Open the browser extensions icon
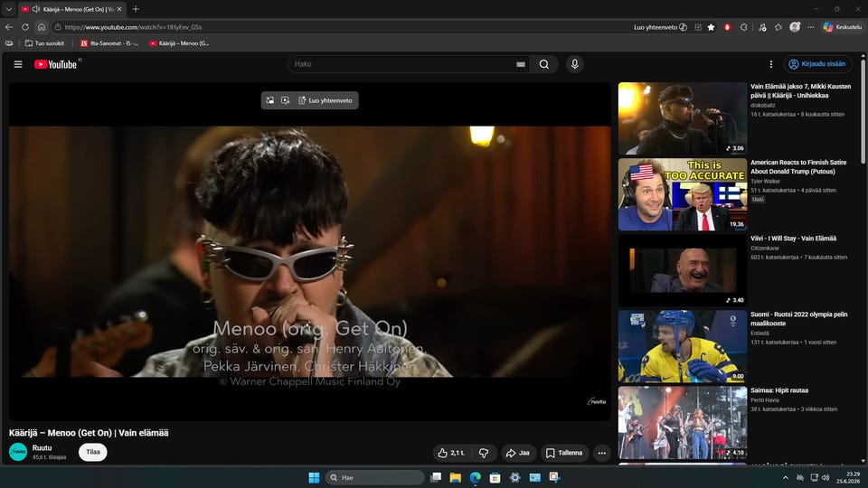868x488 pixels. coord(743,26)
